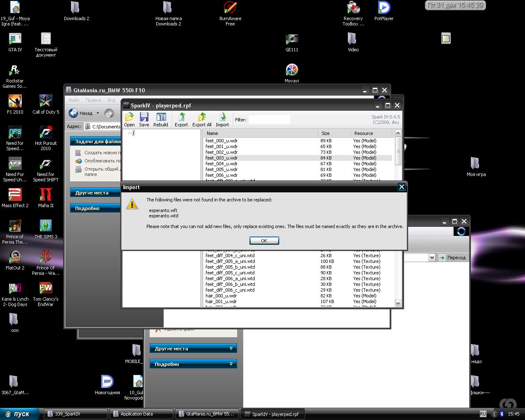525x420 pixels.
Task: Close the Import warning dialog
Action: coord(402,187)
